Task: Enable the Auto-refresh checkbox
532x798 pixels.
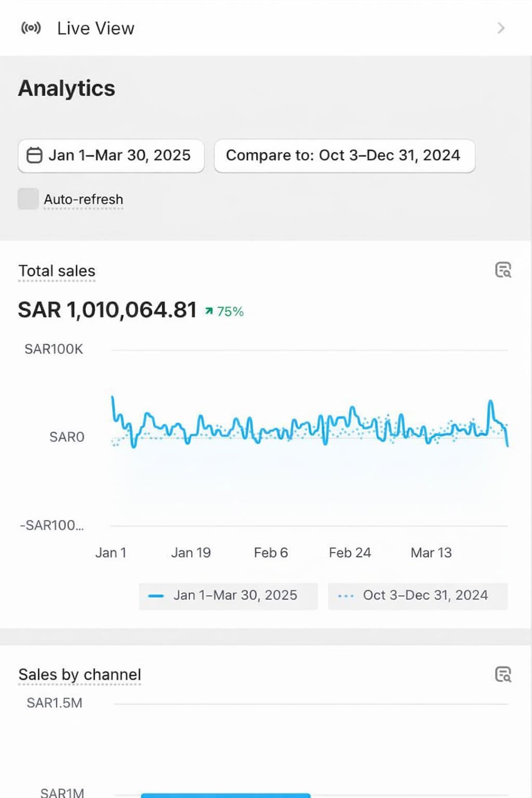Action: click(28, 199)
